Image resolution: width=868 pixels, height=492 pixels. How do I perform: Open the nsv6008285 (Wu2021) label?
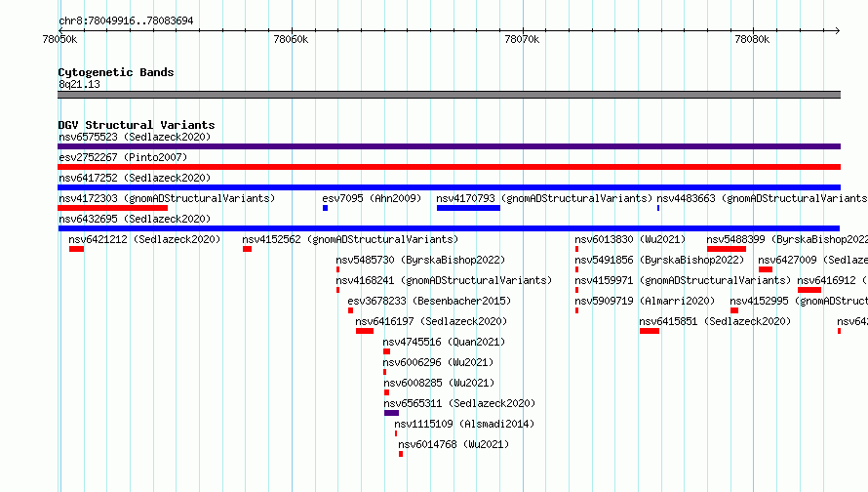coord(439,383)
